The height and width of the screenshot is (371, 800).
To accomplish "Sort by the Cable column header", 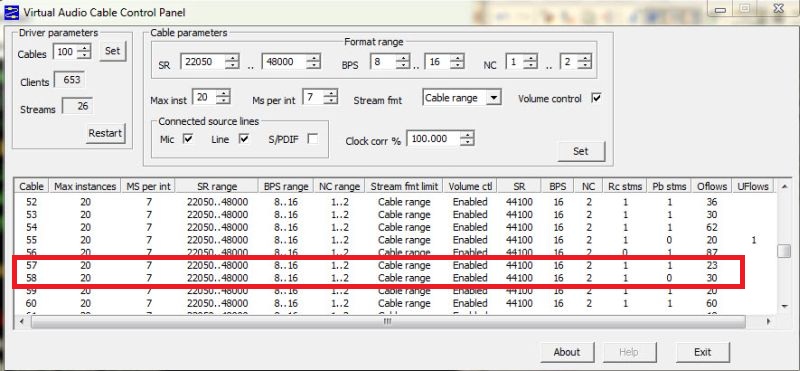I will (32, 186).
